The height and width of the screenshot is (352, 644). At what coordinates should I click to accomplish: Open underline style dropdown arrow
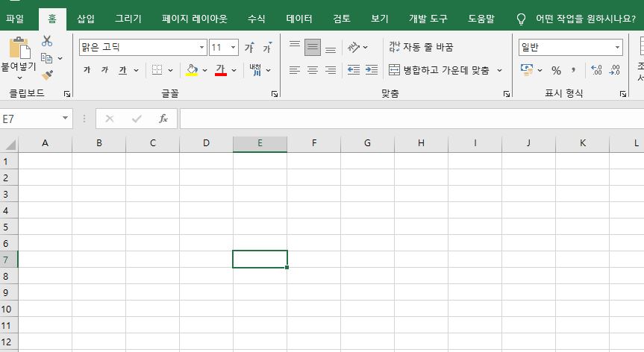(136, 70)
